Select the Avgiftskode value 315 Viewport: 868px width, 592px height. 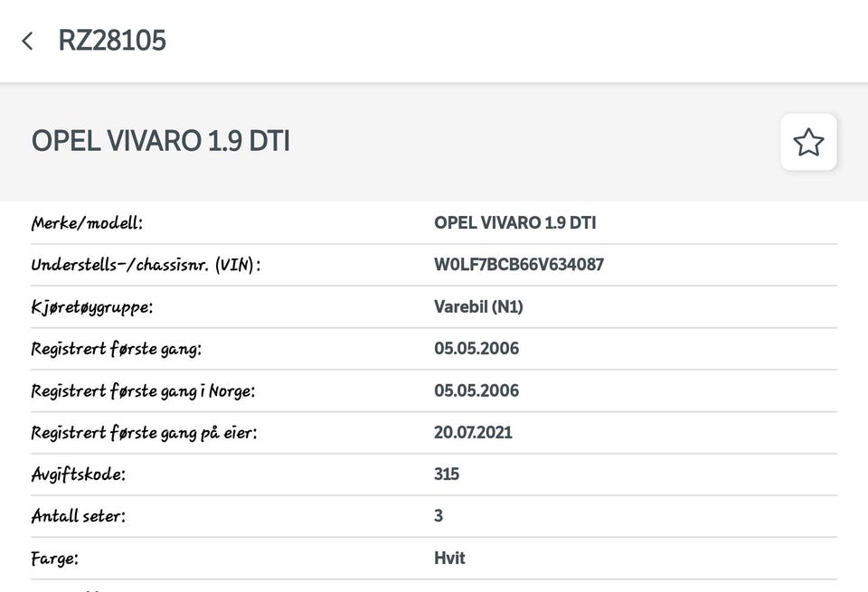tap(446, 474)
